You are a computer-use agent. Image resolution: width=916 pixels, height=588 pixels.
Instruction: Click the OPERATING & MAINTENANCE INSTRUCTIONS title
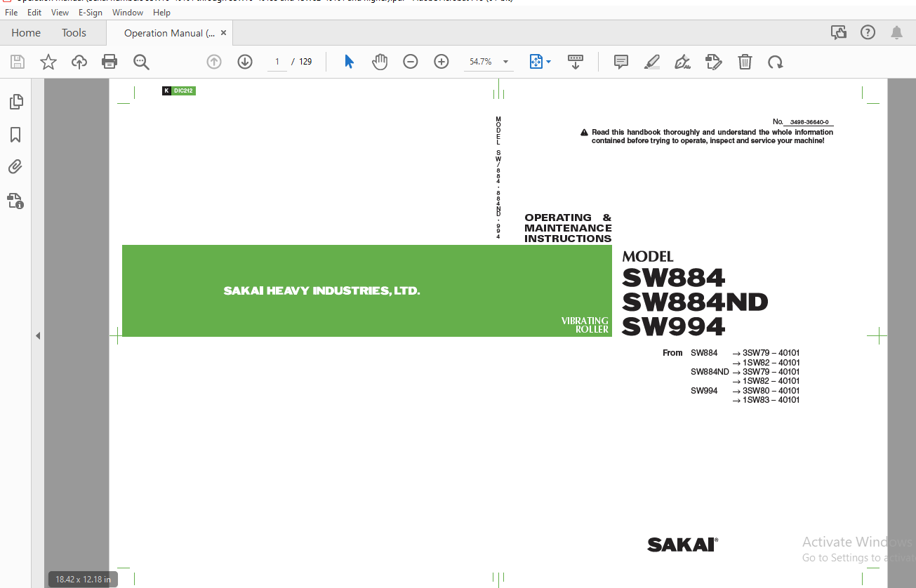click(x=568, y=228)
